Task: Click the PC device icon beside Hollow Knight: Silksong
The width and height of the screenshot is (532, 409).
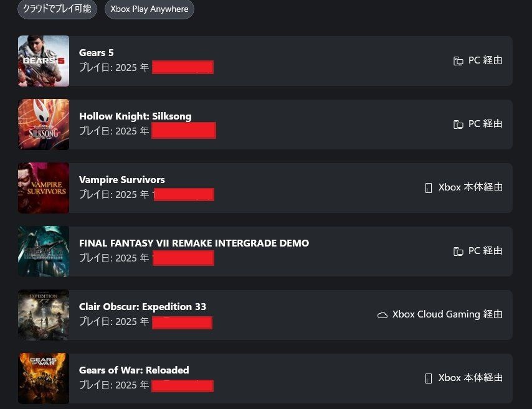Action: coord(458,125)
